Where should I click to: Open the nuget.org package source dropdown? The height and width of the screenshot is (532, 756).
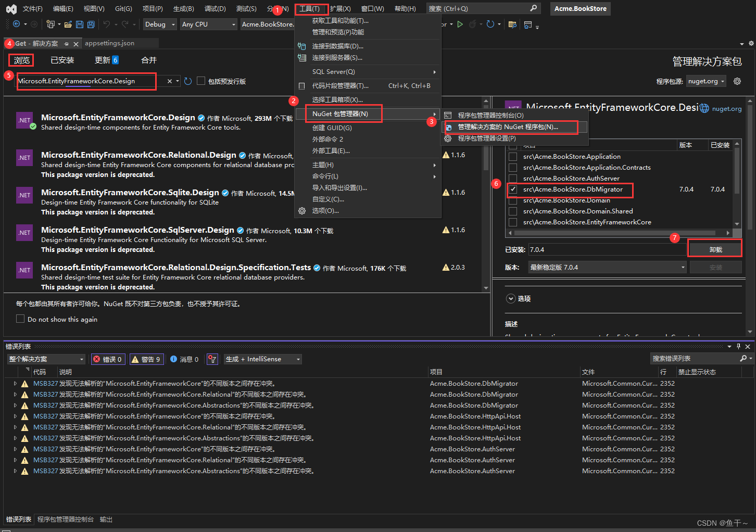click(x=706, y=81)
